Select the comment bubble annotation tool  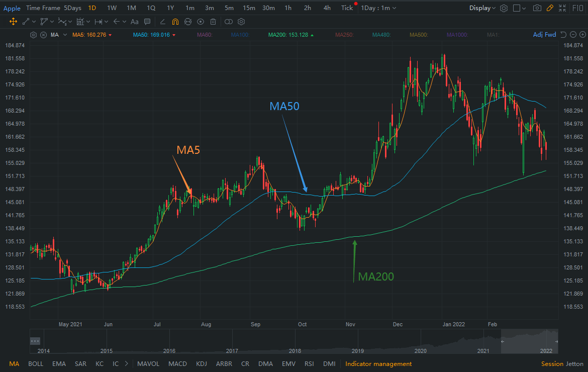point(147,22)
